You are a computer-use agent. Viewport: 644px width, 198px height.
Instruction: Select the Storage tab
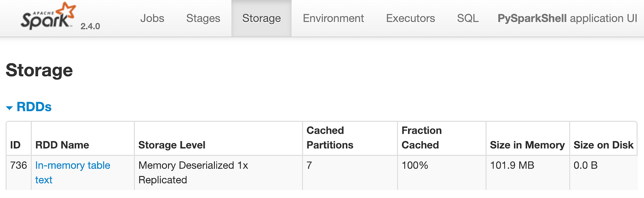coord(261,18)
